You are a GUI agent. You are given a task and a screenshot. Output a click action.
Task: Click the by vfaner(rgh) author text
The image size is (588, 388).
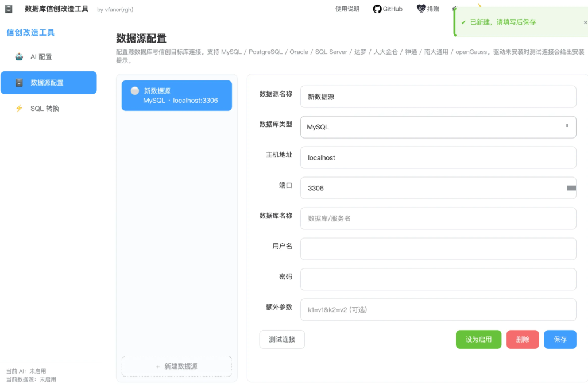(x=115, y=10)
